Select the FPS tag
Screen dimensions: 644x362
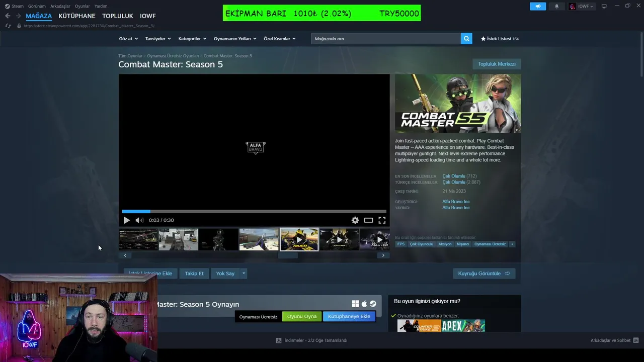(x=401, y=244)
